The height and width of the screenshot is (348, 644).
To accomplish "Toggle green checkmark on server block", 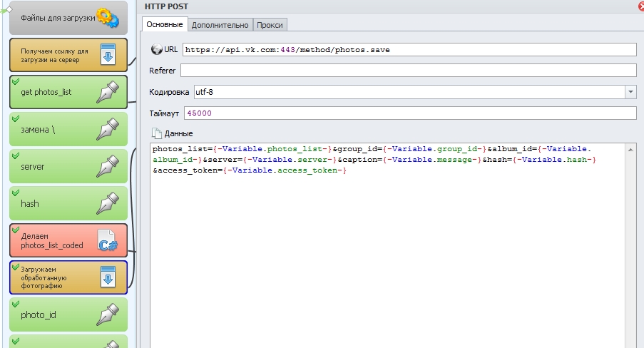I will (x=16, y=155).
